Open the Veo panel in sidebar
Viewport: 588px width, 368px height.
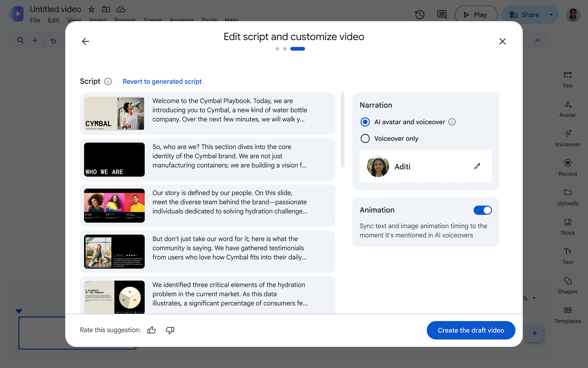pos(567,79)
